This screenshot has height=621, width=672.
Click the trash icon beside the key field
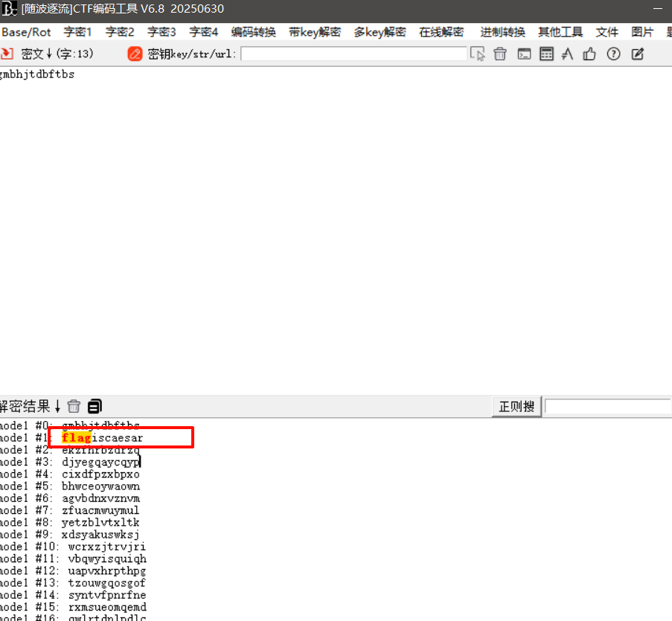[500, 54]
